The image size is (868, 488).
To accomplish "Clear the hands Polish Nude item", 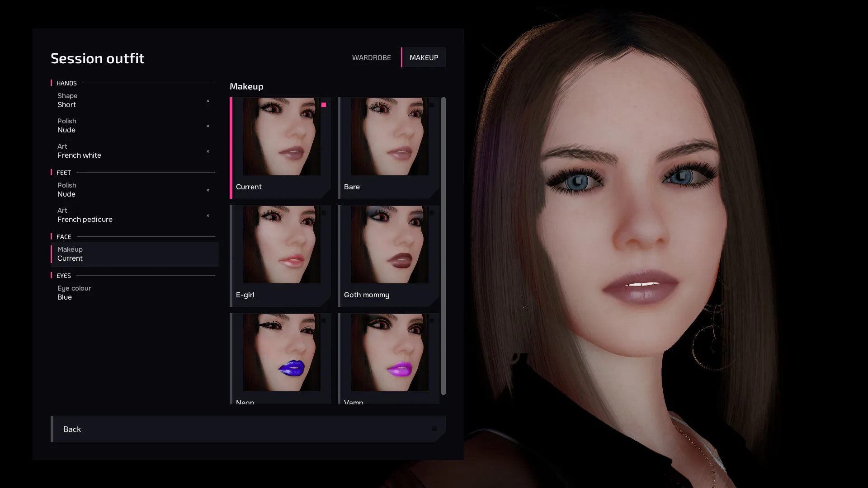I will tap(208, 126).
